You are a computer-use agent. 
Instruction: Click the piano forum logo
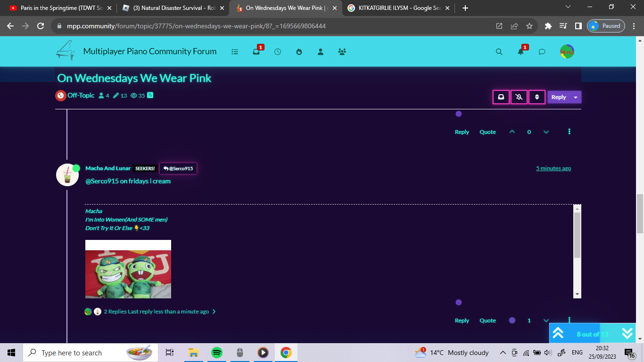[x=66, y=50]
